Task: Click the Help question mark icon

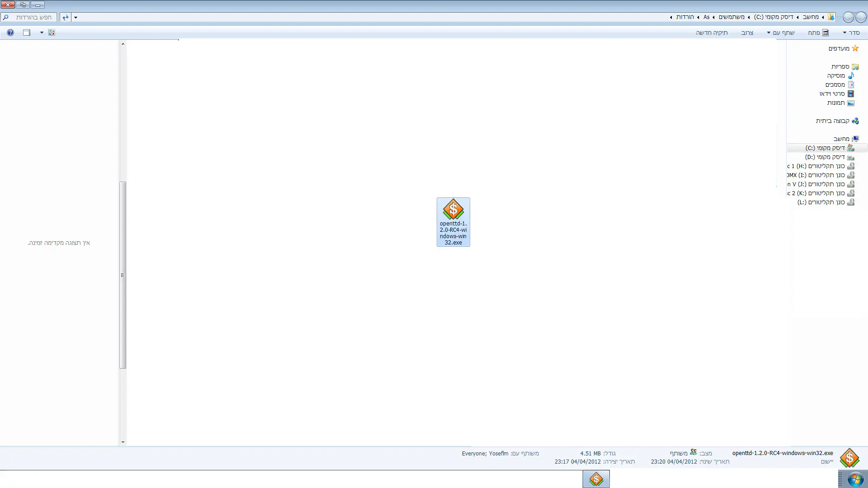Action: (x=10, y=33)
